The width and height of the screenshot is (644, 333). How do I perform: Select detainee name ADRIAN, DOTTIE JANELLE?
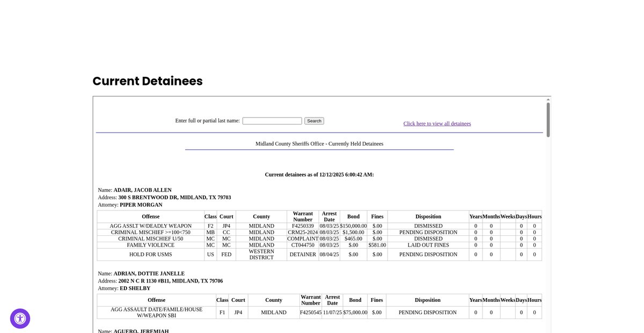pos(149,273)
